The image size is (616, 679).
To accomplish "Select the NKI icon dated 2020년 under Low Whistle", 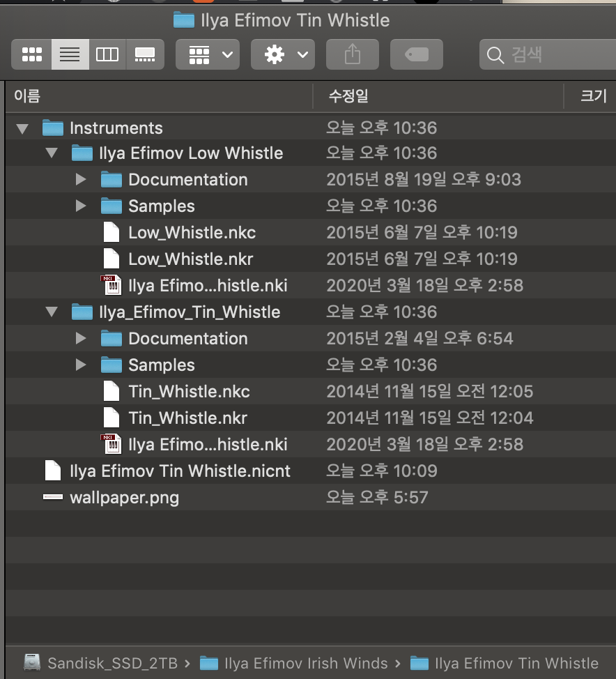I will 111,285.
